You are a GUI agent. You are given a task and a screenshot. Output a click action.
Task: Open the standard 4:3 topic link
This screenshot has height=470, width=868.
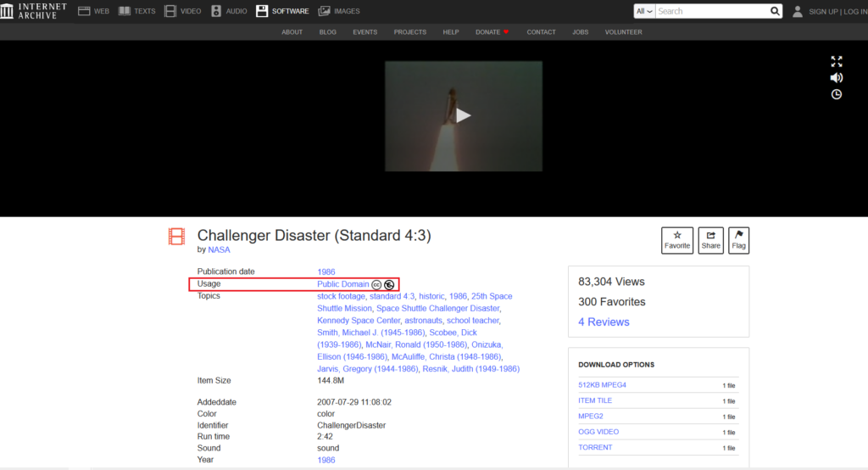click(x=392, y=296)
